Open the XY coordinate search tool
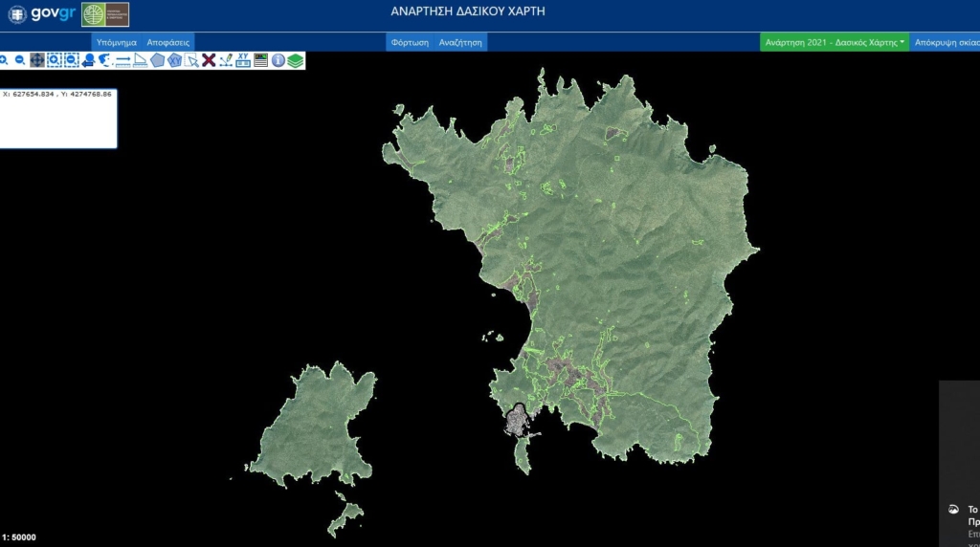The image size is (980, 547). click(243, 60)
